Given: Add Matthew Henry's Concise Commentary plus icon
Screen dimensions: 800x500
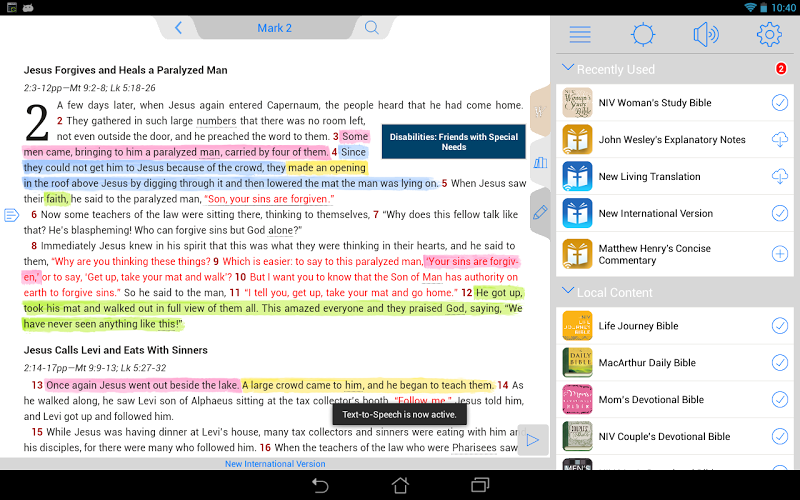Looking at the screenshot, I should click(x=780, y=254).
